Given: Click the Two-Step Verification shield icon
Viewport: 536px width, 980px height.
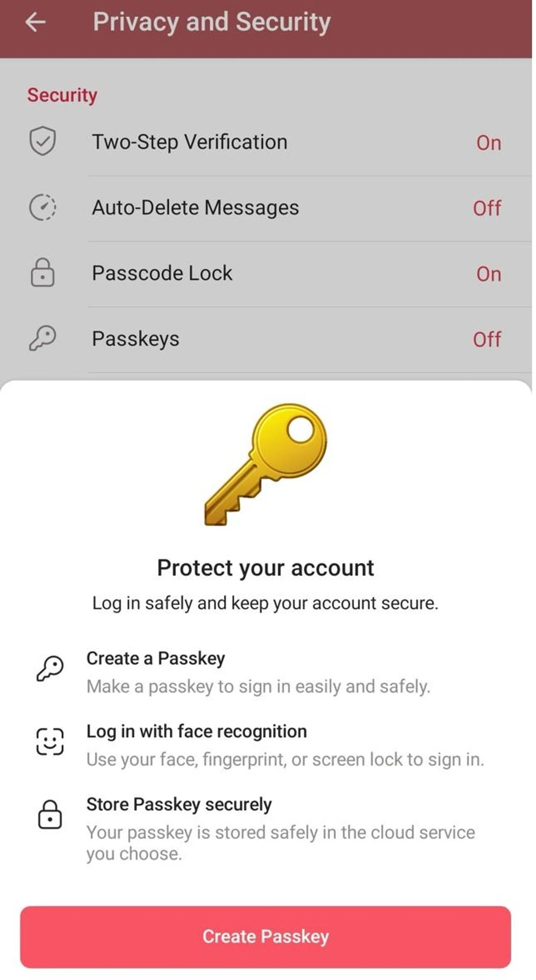Looking at the screenshot, I should [x=43, y=141].
